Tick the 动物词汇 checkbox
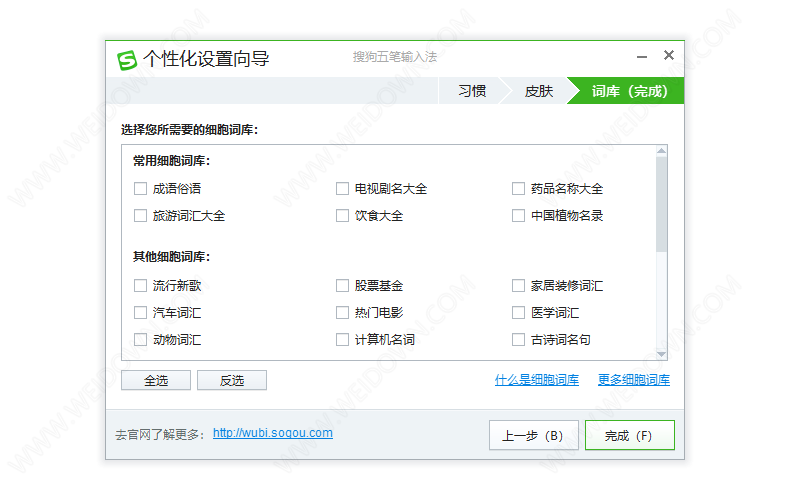The width and height of the screenshot is (790, 500). [x=140, y=340]
